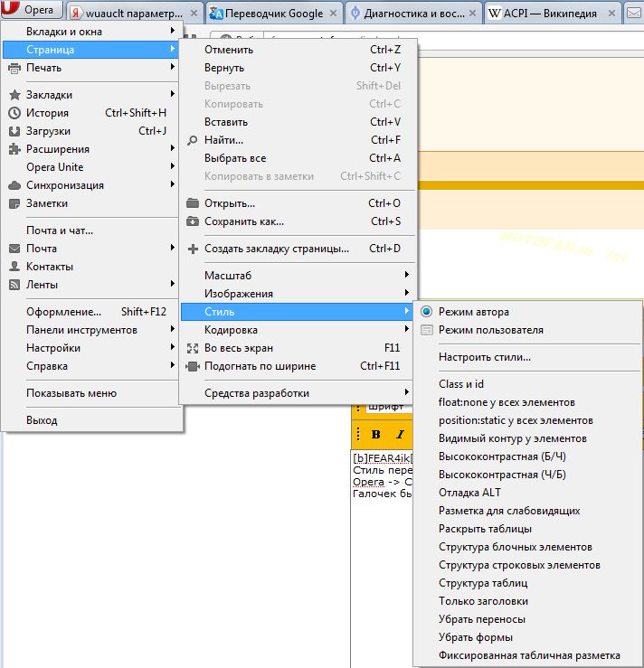This screenshot has width=644, height=668.
Task: Choose Вставить from the page menu
Action: coord(297,122)
